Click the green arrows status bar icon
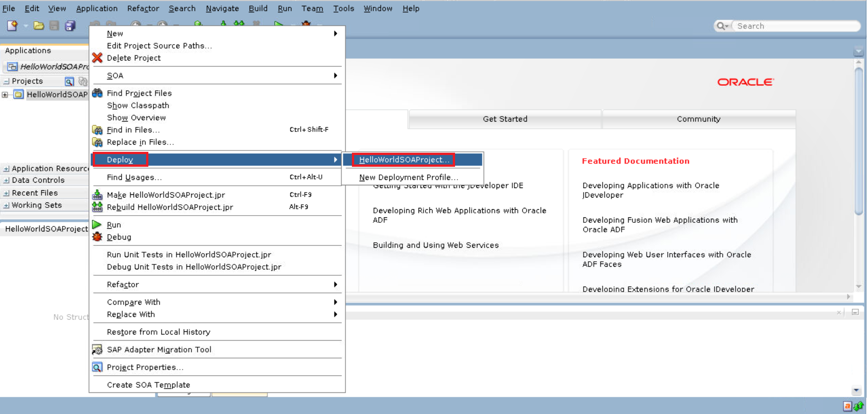 coord(858,406)
